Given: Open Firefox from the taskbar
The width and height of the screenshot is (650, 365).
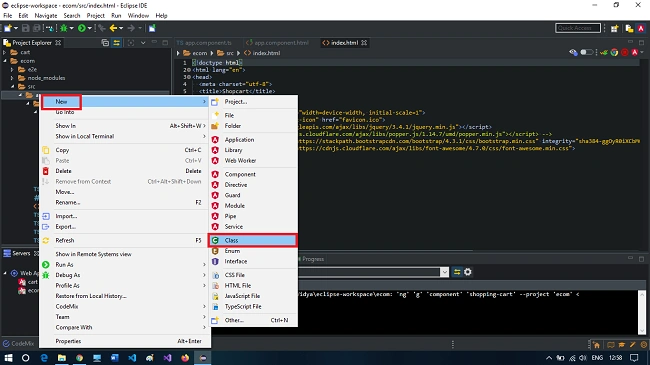Looking at the screenshot, I should click(185, 358).
